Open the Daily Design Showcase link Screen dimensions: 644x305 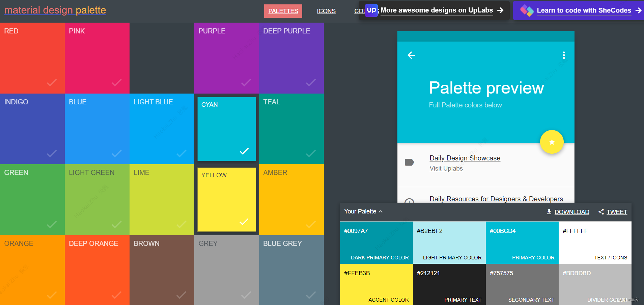[x=465, y=158]
